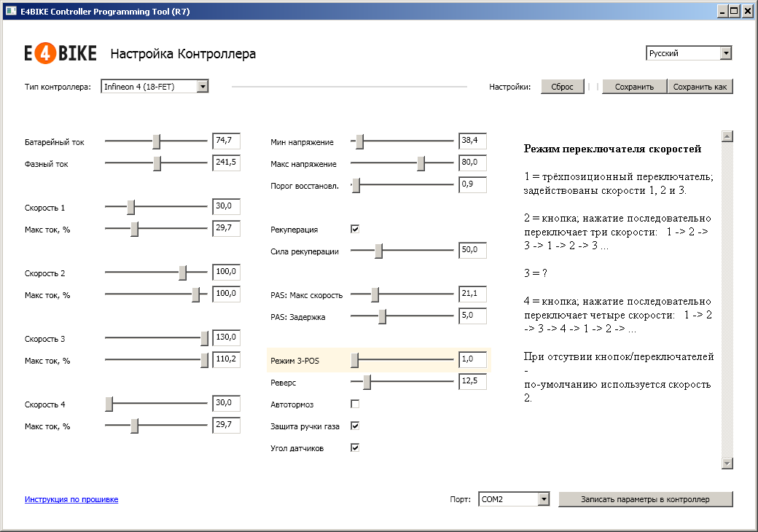758x532 pixels.
Task: Expand the Русский language dropdown
Action: (x=724, y=53)
